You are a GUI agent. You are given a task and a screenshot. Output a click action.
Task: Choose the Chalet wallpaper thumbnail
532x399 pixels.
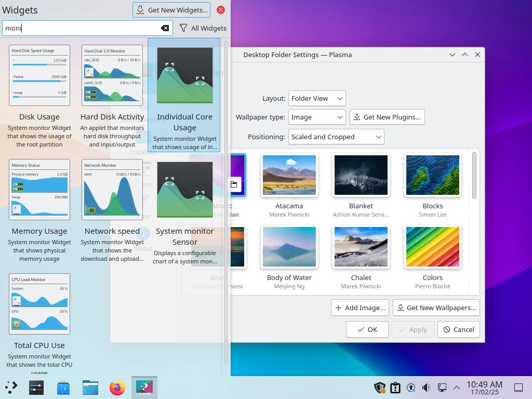[x=361, y=247]
